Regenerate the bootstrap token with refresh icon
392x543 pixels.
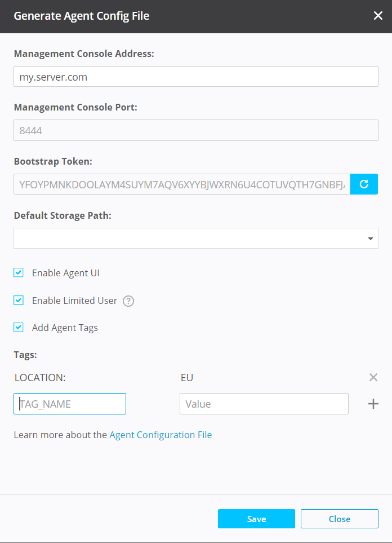point(364,184)
